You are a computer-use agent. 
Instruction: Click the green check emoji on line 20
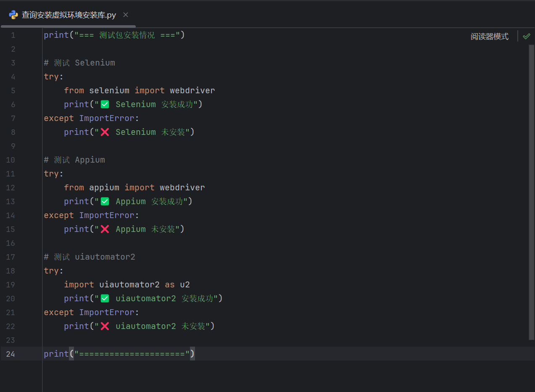[x=105, y=299]
